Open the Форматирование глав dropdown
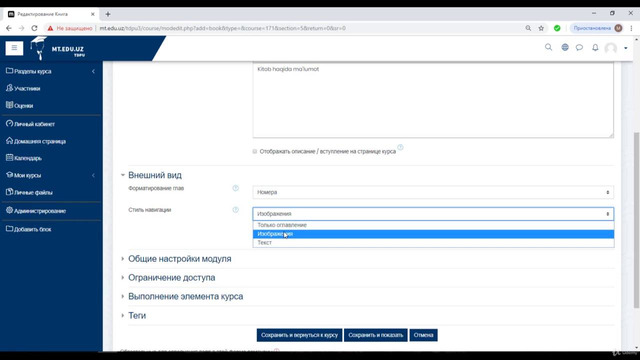640x360 pixels. click(x=433, y=192)
